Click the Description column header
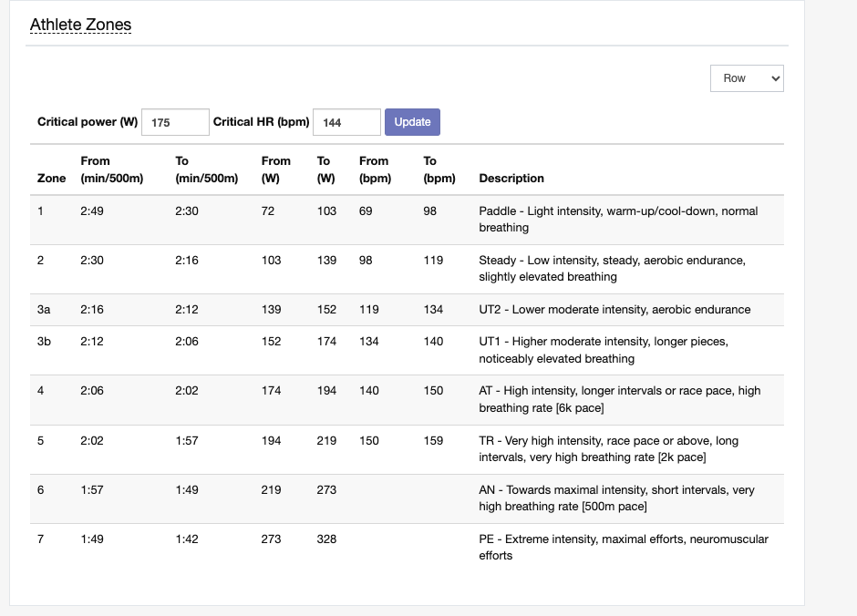Screen dimensions: 857x616 (511, 178)
